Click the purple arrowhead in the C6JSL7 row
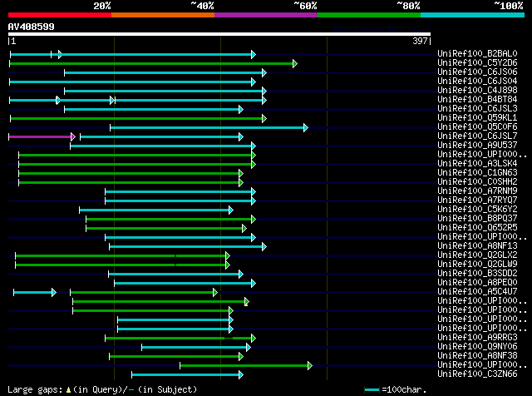The image size is (532, 396). pos(73,137)
